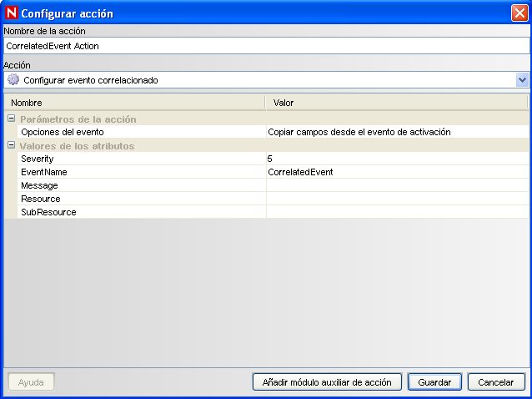Click Añadir módulo auxiliar de acción
Image resolution: width=532 pixels, height=399 pixels.
tap(327, 382)
